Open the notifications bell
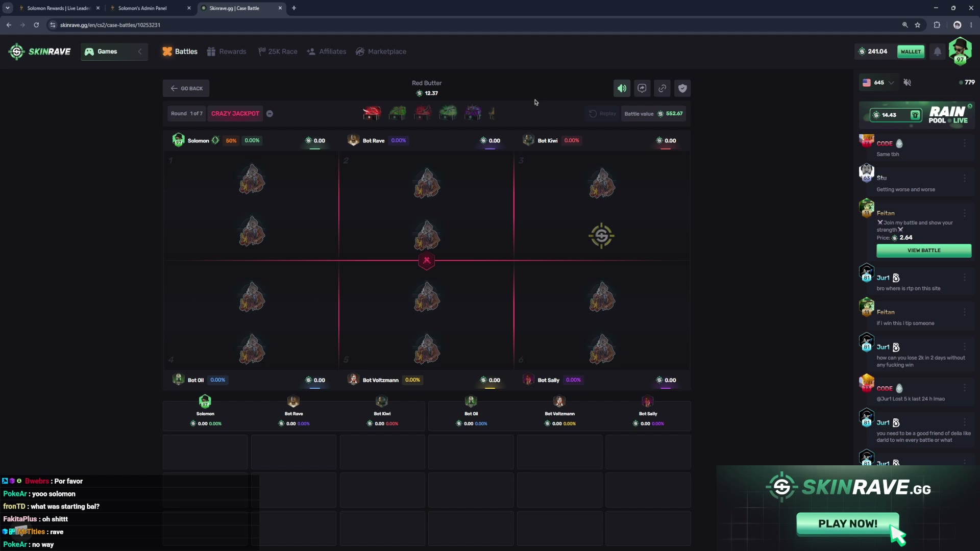Viewport: 980px width, 551px height. click(938, 52)
